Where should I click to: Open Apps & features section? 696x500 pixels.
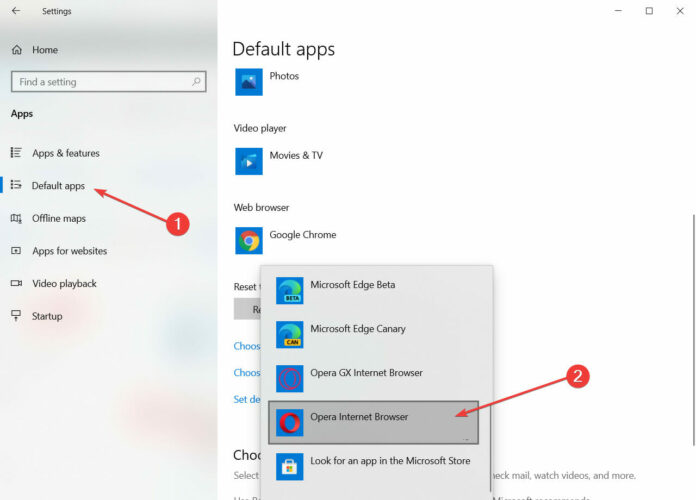(x=66, y=153)
